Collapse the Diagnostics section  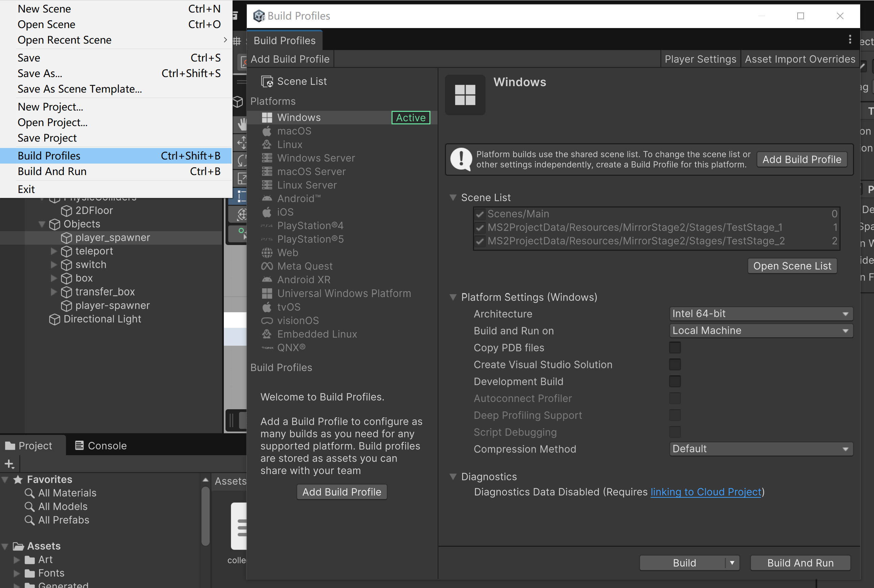[x=453, y=476]
